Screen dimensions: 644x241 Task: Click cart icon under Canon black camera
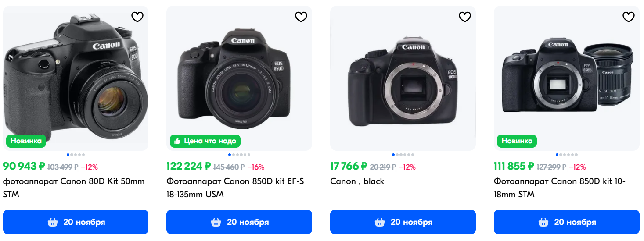(x=380, y=222)
